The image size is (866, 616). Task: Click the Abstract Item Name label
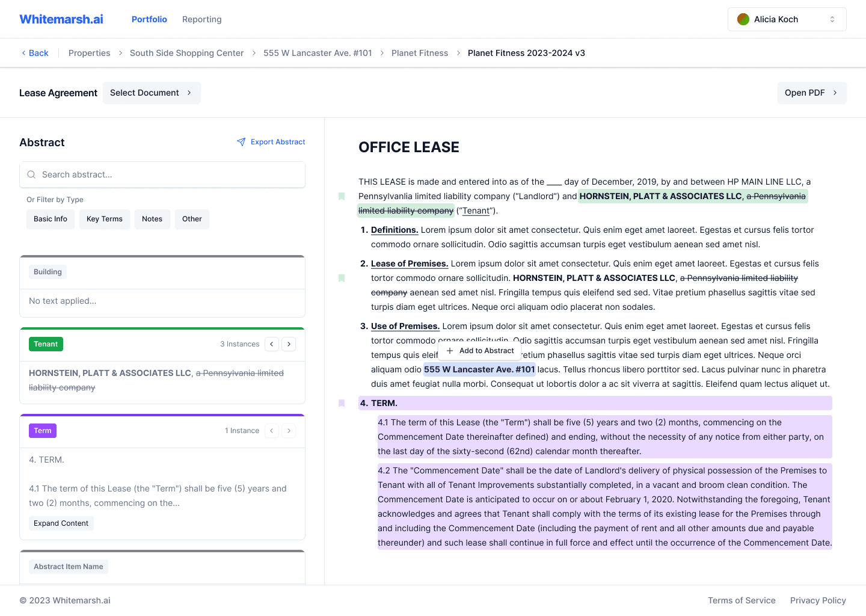point(69,567)
